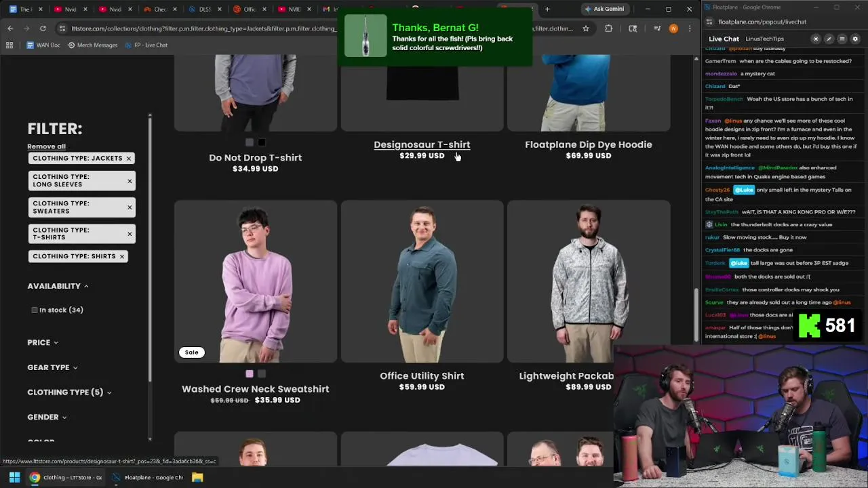Open the WAN Doc bookmark
This screenshot has width=868, height=488.
(x=43, y=45)
